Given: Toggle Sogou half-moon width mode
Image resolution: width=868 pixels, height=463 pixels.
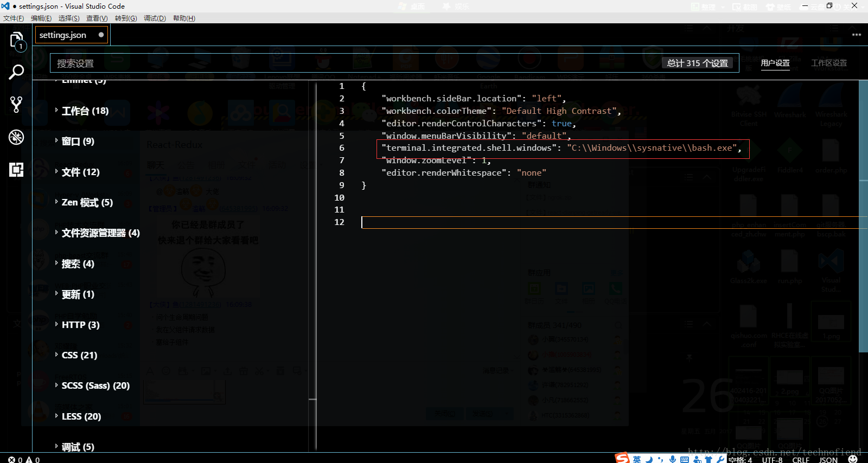Looking at the screenshot, I should coord(649,459).
